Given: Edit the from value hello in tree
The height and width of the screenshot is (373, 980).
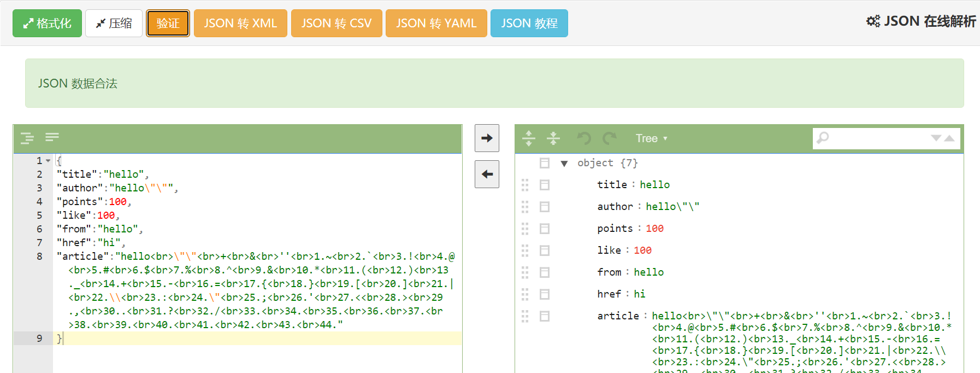Looking at the screenshot, I should [x=648, y=272].
